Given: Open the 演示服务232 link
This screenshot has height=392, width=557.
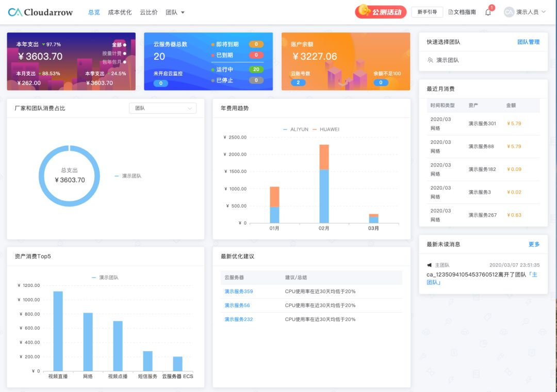Looking at the screenshot, I should coord(239,319).
